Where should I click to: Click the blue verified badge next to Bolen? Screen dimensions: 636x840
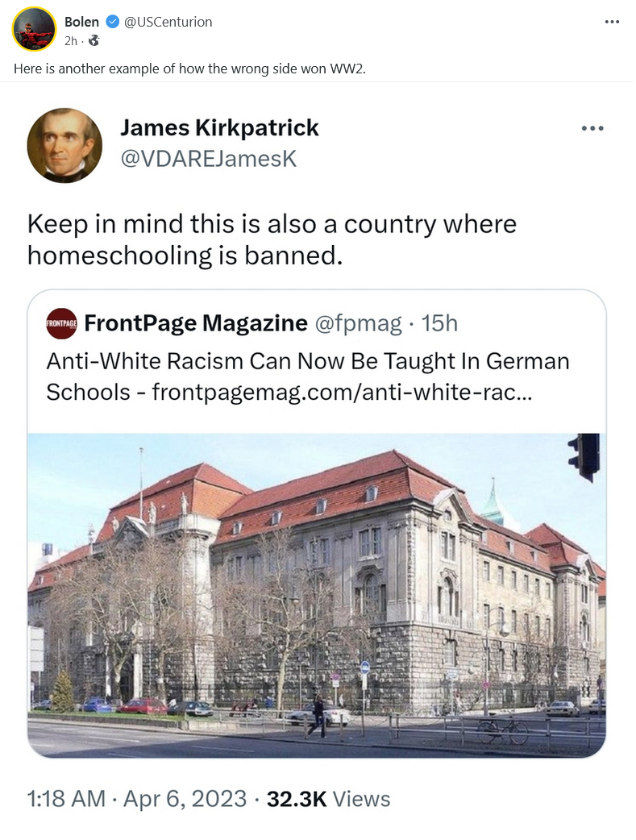click(x=112, y=22)
